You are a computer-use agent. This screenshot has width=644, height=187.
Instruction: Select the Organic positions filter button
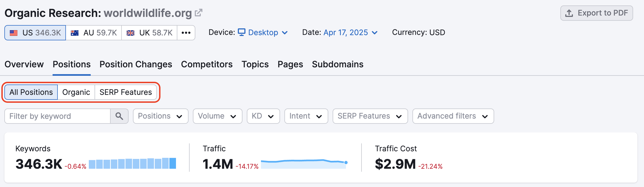click(76, 92)
